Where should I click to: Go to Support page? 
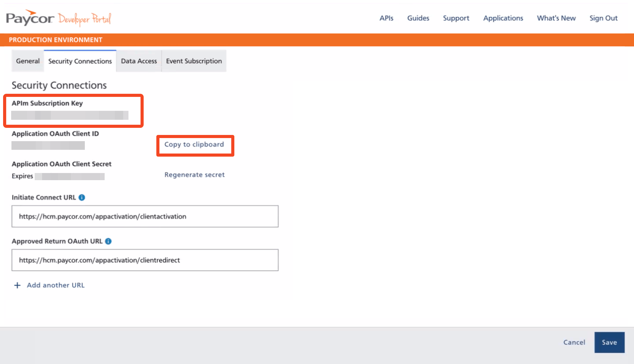pos(456,18)
